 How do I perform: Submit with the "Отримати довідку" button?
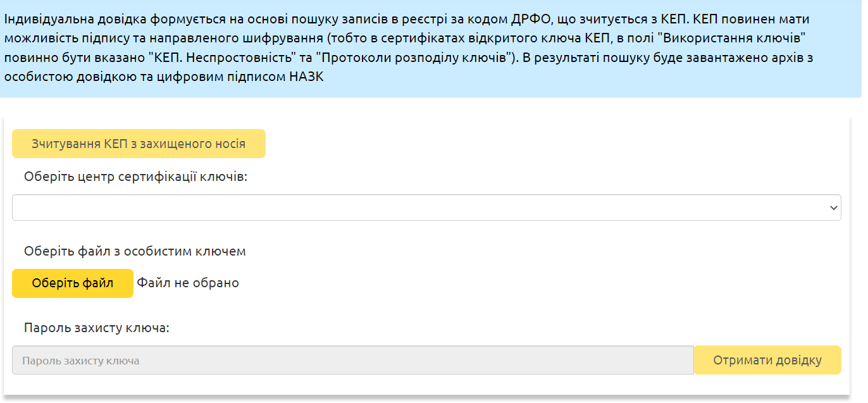tap(767, 360)
